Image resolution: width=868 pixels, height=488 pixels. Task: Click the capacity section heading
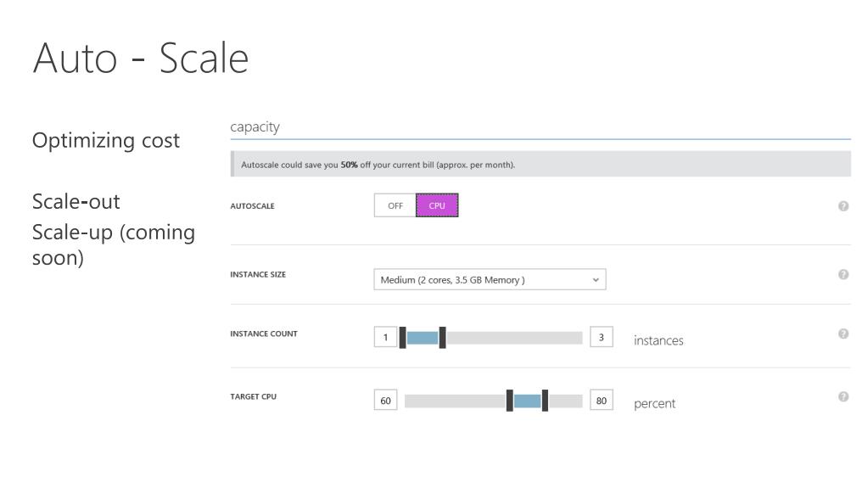tap(255, 127)
